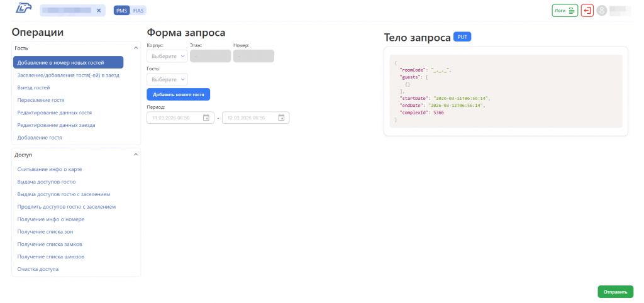Click the "endDate" value in JSON
Viewport: 644px width, 303px height.
[x=455, y=106]
